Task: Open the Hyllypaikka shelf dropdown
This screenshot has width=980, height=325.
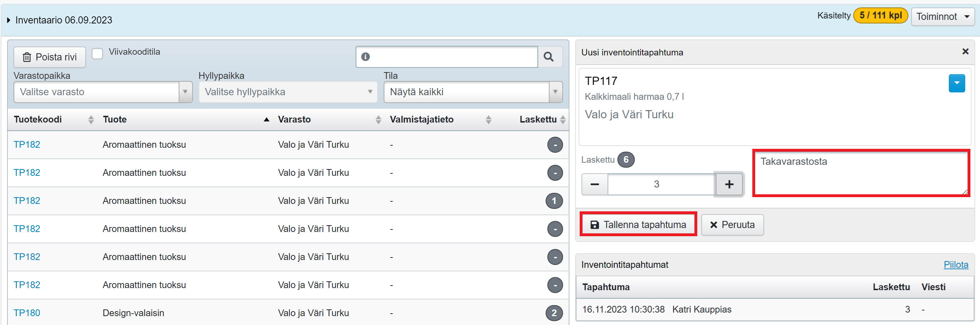Action: [288, 92]
